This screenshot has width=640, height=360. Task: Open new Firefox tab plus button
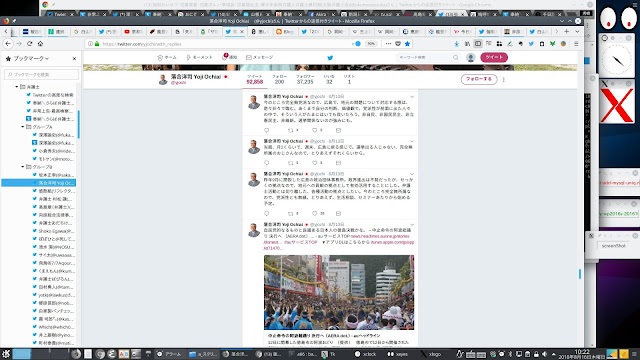pos(567,31)
